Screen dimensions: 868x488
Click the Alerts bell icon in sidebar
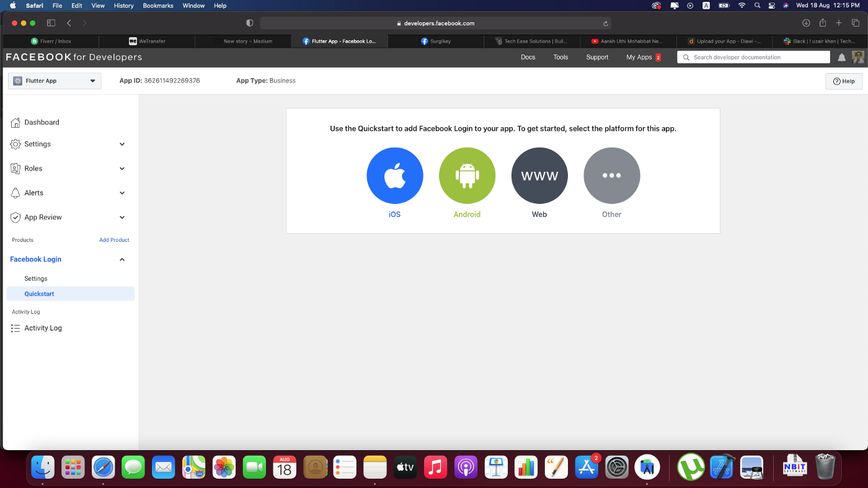coord(15,193)
